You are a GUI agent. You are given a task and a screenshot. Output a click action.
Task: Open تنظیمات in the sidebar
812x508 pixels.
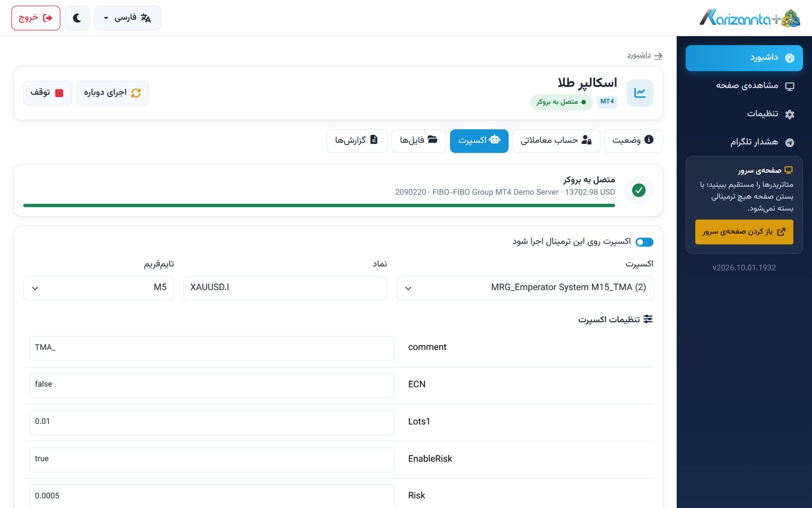[x=744, y=114]
